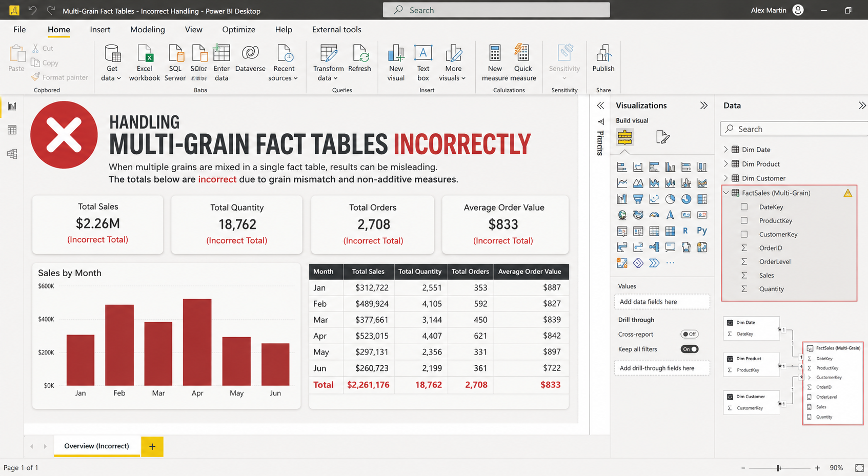This screenshot has height=476, width=868.
Task: Switch to the View ribbon tab
Action: tap(193, 30)
